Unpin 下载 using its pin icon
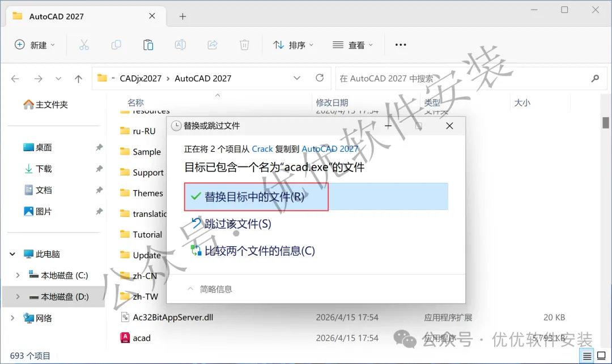612x364 pixels. (99, 169)
